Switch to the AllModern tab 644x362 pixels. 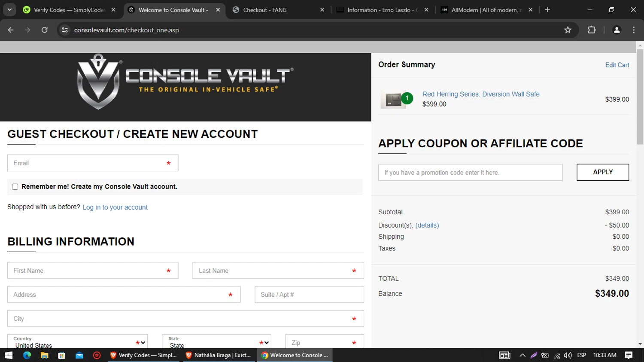(x=487, y=10)
